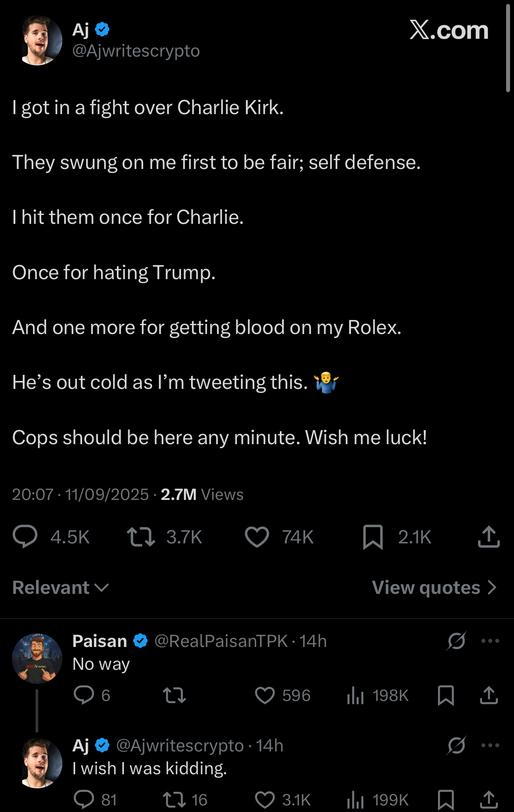The width and height of the screenshot is (514, 812).
Task: Share the main tweet
Action: (x=489, y=537)
